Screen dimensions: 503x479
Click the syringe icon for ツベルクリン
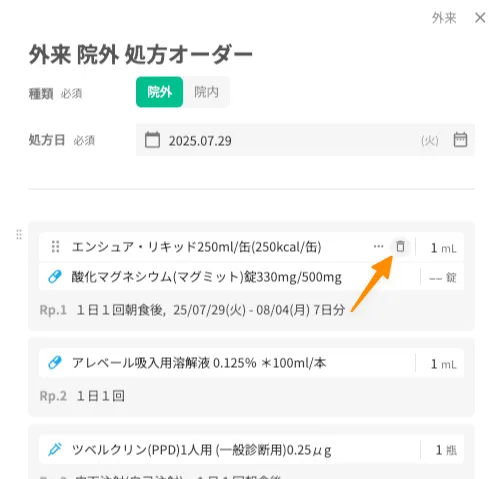point(55,449)
